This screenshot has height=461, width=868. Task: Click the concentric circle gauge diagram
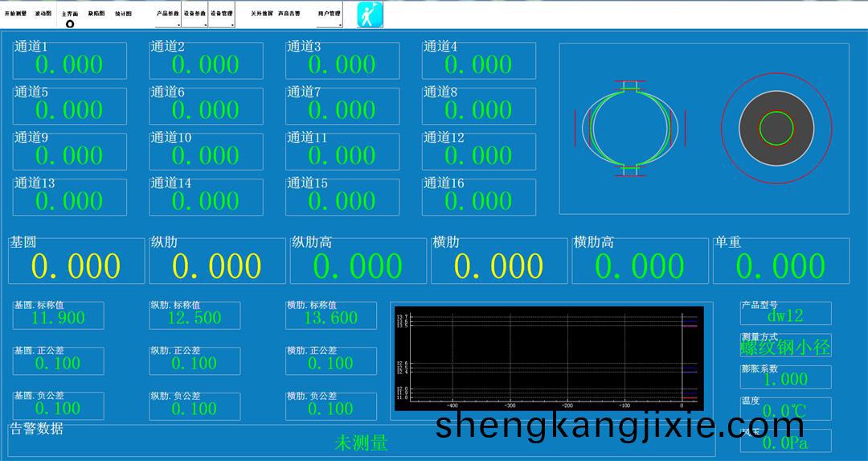tap(776, 128)
